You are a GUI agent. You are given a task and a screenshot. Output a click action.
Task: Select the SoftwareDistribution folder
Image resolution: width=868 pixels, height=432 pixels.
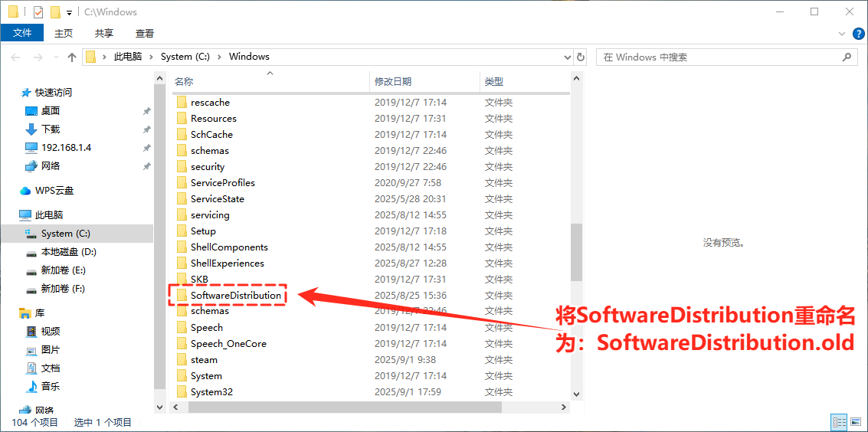(x=235, y=296)
